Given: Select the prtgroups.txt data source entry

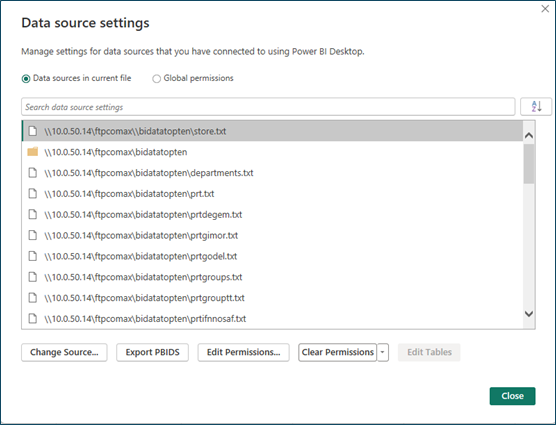Looking at the screenshot, I should (x=272, y=277).
